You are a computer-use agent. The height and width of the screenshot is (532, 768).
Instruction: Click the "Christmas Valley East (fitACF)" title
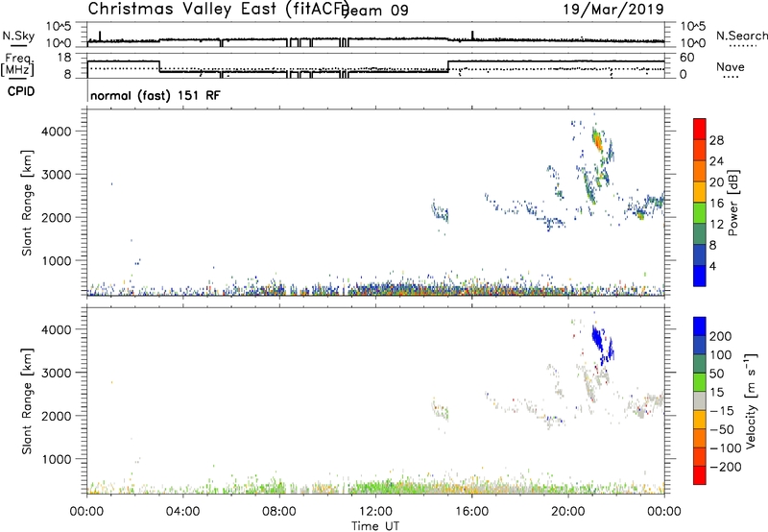[x=219, y=10]
